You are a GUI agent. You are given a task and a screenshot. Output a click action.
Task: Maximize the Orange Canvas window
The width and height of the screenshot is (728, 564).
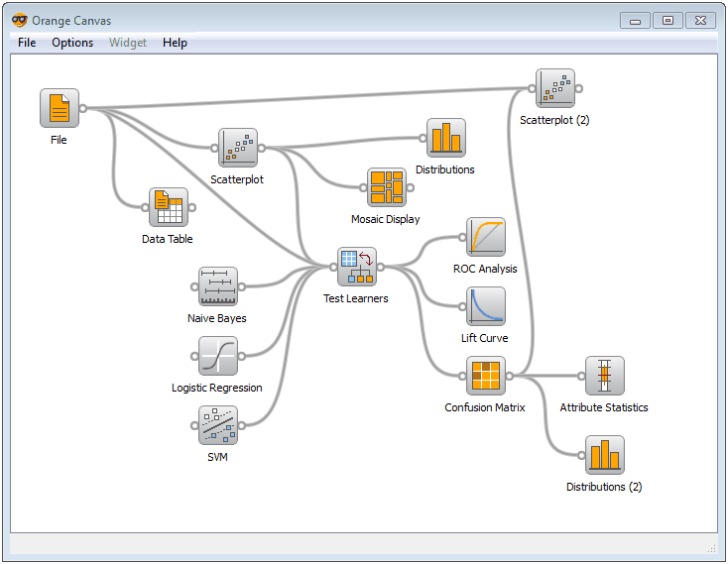click(x=667, y=20)
